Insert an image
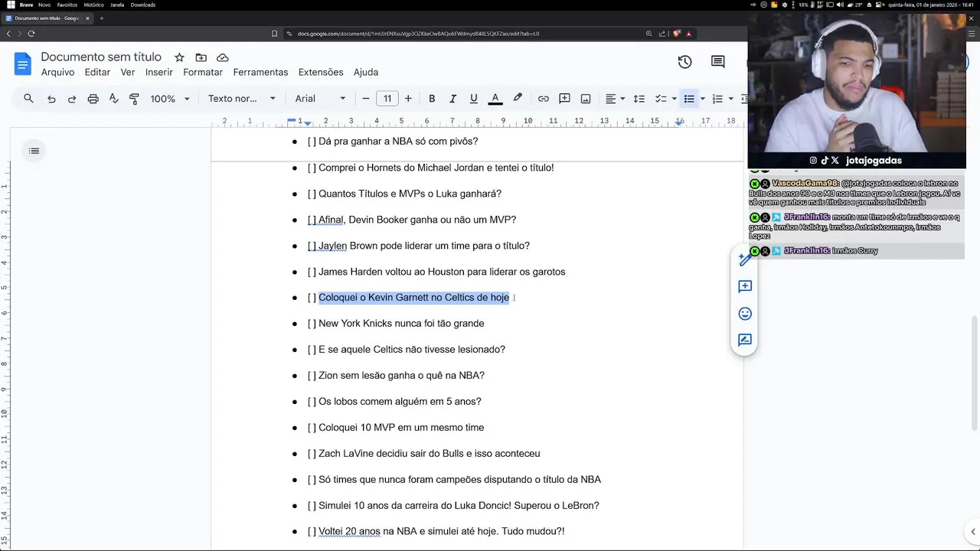The width and height of the screenshot is (980, 551). [x=586, y=99]
